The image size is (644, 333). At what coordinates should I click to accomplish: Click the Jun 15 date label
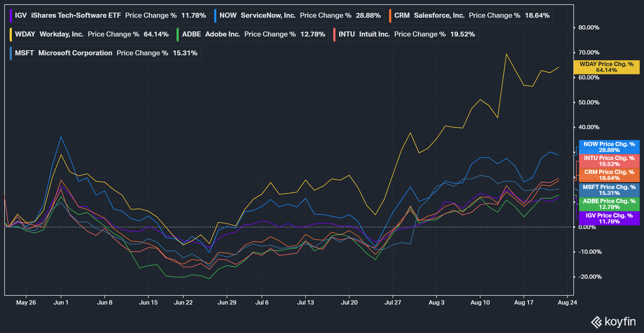(x=148, y=303)
